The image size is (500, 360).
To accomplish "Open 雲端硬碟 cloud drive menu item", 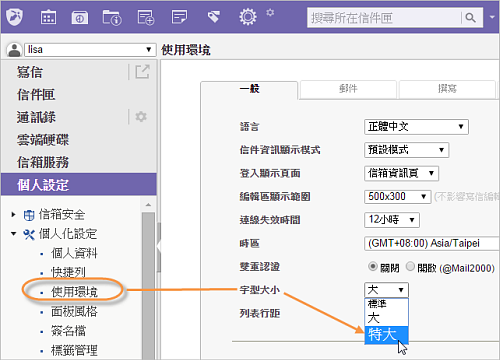I will pyautogui.click(x=43, y=140).
